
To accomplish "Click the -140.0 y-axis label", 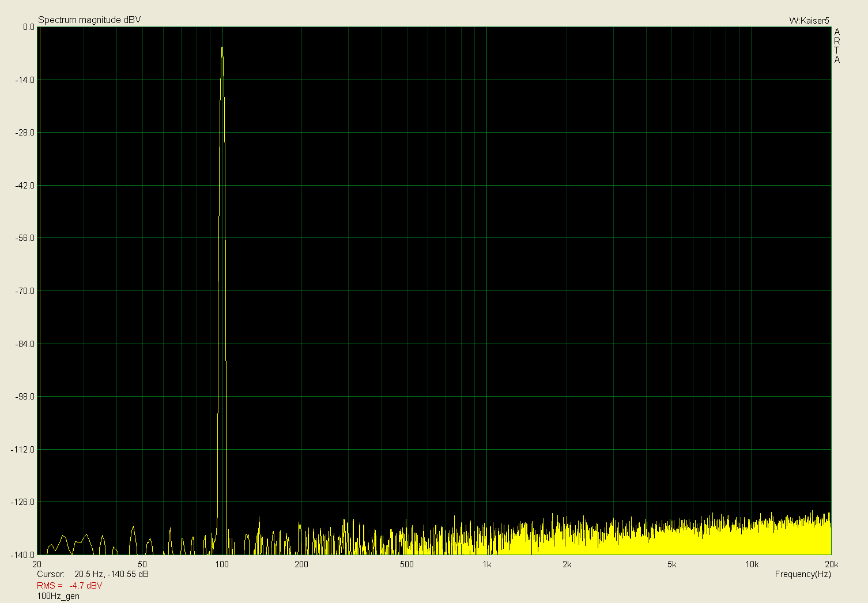I will pos(23,555).
